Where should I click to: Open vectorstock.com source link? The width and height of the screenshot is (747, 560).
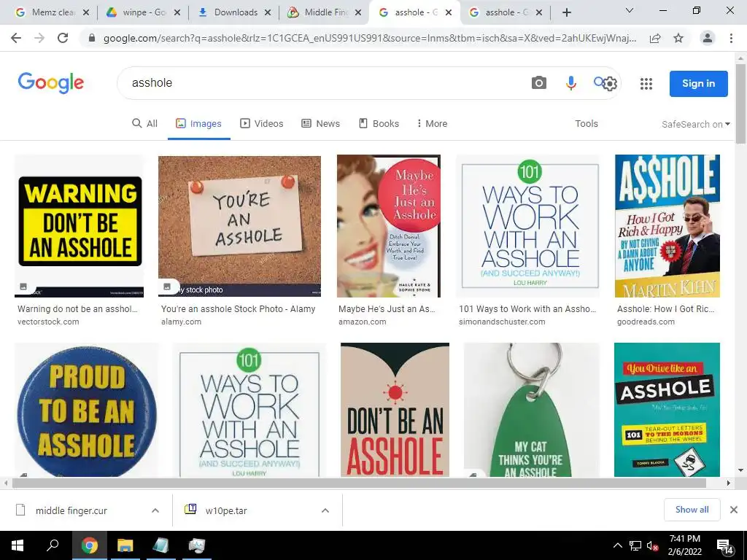pyautogui.click(x=48, y=322)
